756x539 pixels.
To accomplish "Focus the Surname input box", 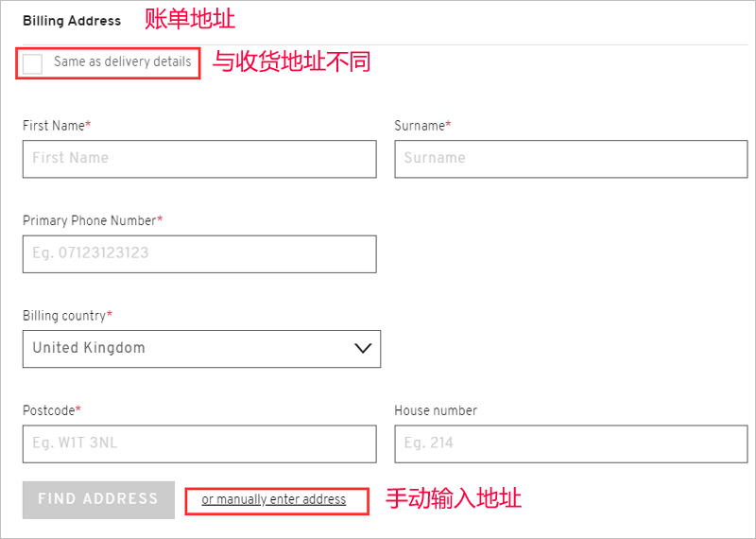I will coord(571,159).
